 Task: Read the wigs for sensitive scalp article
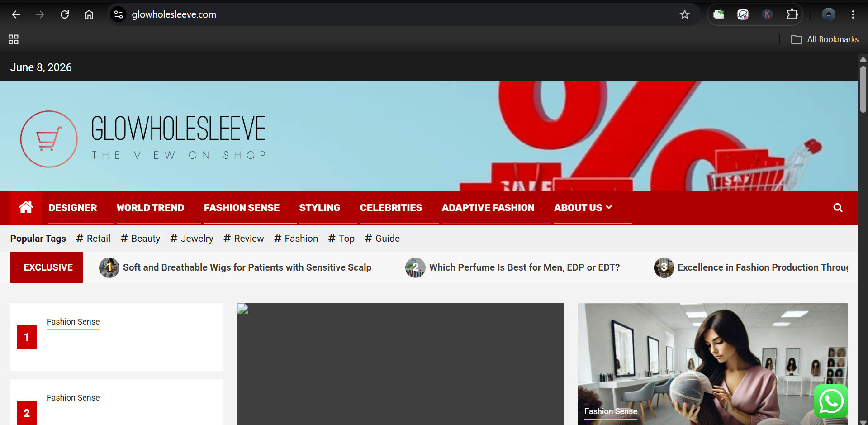pos(247,267)
